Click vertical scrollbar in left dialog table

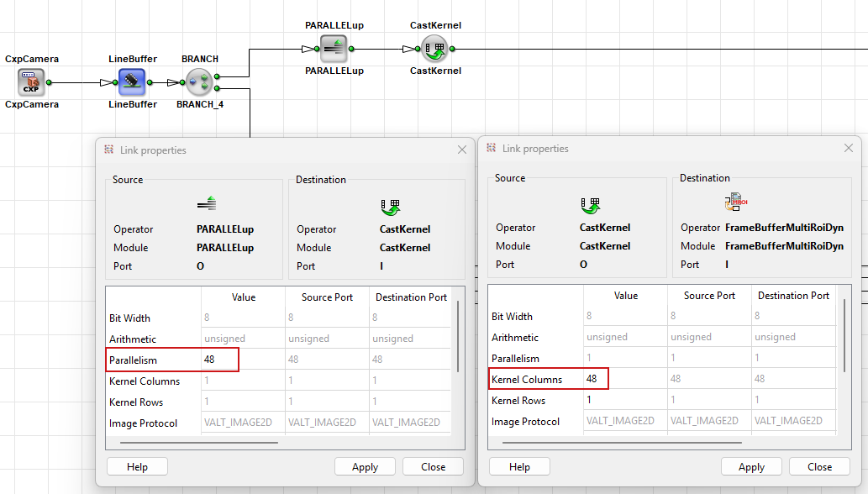coord(458,336)
